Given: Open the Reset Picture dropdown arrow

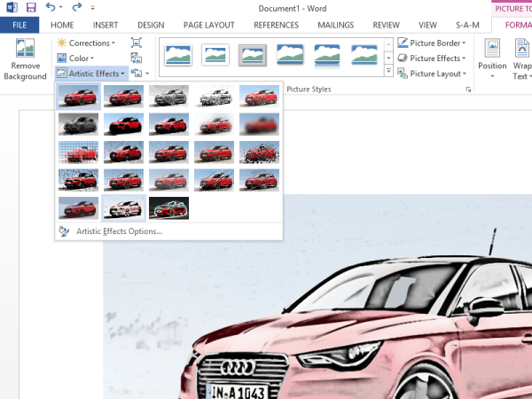Looking at the screenshot, I should click(x=147, y=74).
